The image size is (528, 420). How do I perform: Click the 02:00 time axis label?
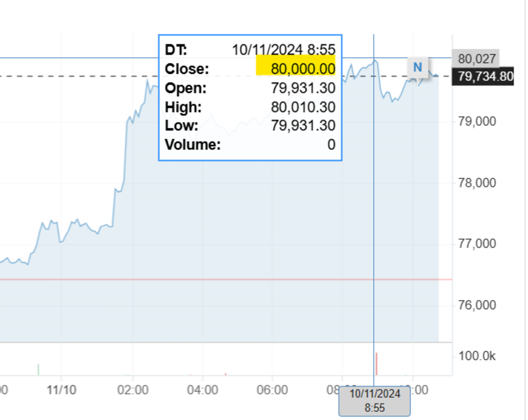pos(132,390)
